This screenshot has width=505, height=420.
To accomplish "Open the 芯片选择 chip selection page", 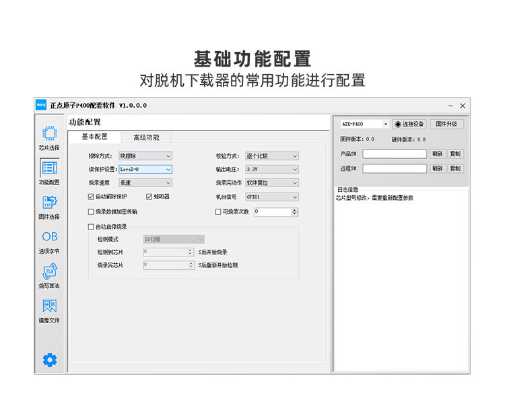I will (x=49, y=138).
